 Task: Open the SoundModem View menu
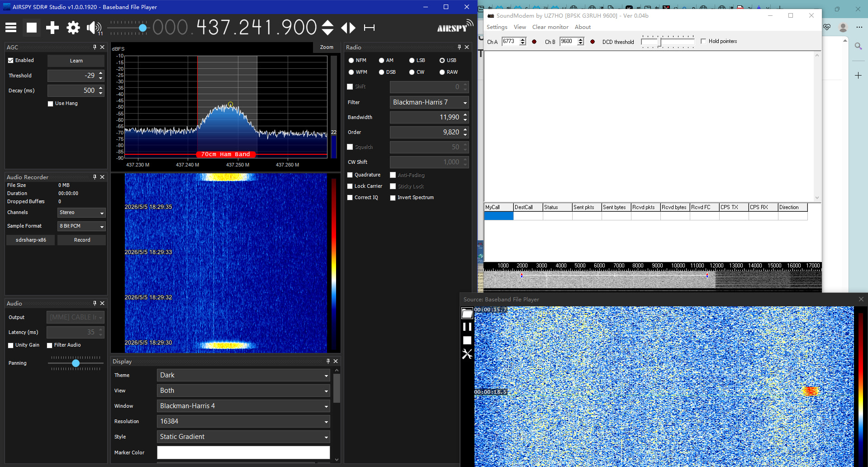click(x=520, y=27)
